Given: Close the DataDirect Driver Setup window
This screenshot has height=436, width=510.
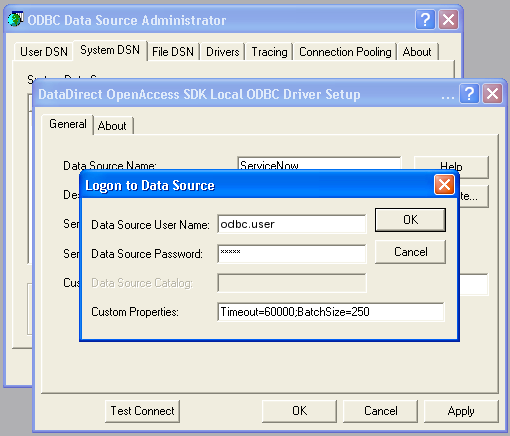Looking at the screenshot, I should pyautogui.click(x=493, y=94).
